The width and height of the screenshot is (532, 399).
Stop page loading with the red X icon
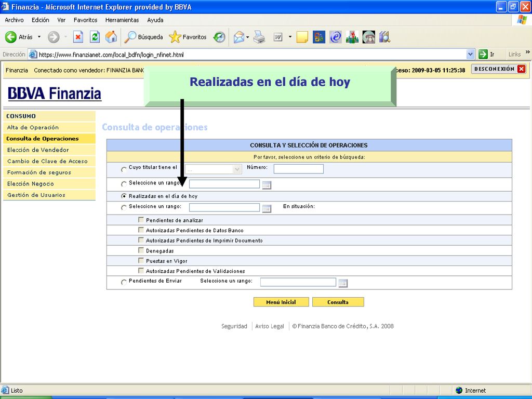point(78,37)
